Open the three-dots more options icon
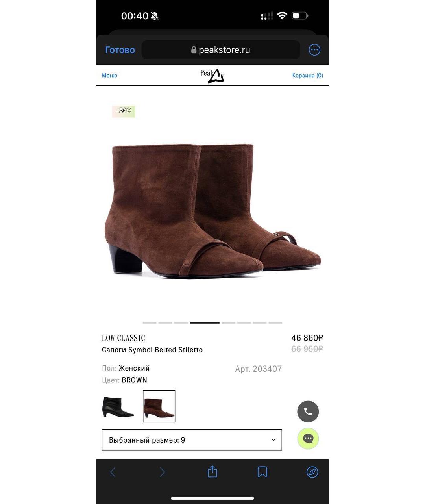 (x=314, y=50)
